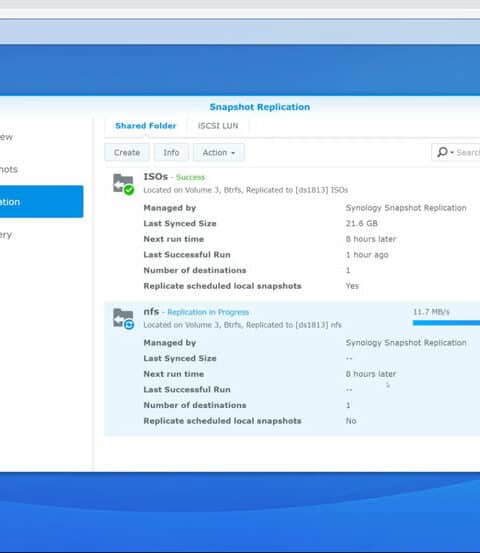Click the nfs location description line
The width and height of the screenshot is (480, 553).
click(243, 325)
